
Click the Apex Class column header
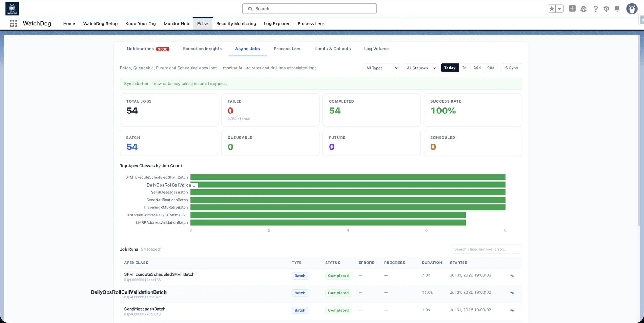tap(136, 263)
